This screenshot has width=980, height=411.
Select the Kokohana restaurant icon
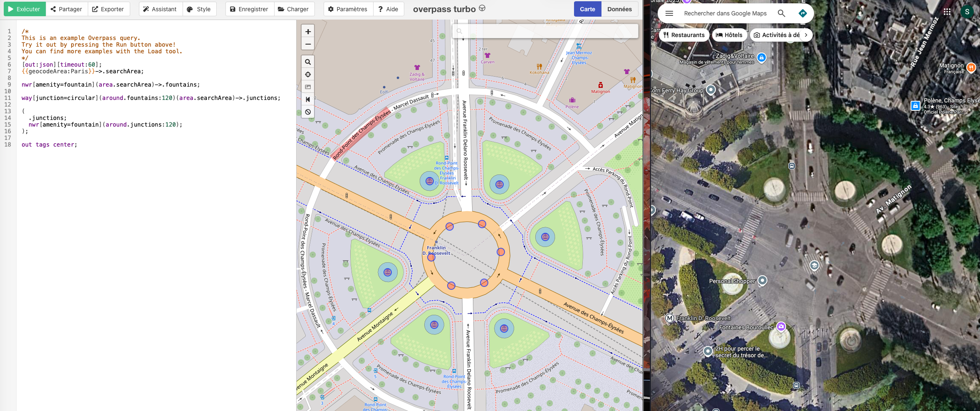pyautogui.click(x=539, y=66)
